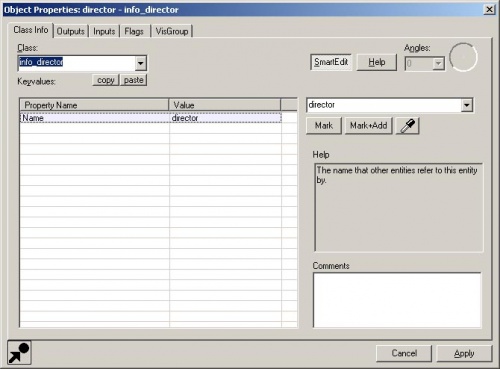Image resolution: width=500 pixels, height=369 pixels.
Task: Expand the Angles dropdown
Action: tap(439, 63)
